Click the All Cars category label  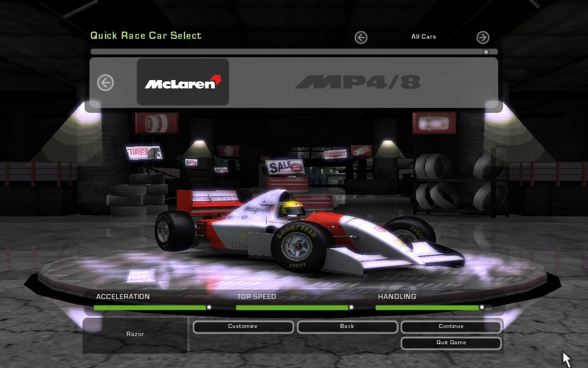423,37
